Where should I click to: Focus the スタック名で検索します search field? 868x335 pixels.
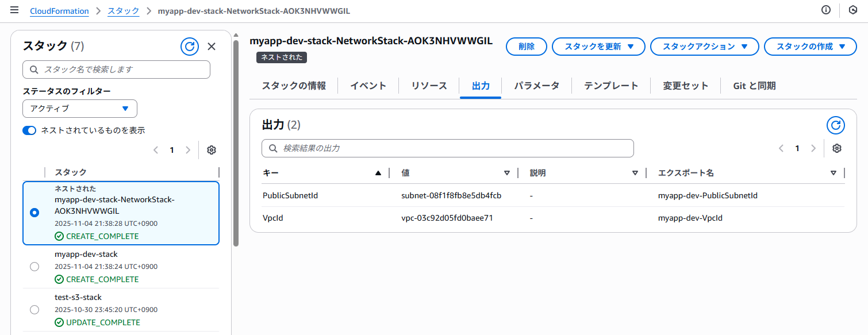pos(116,70)
